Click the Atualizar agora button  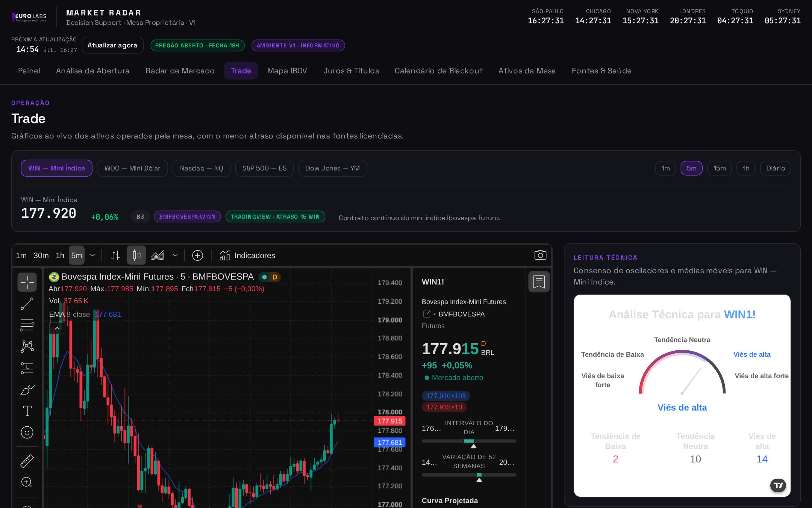[x=112, y=45]
